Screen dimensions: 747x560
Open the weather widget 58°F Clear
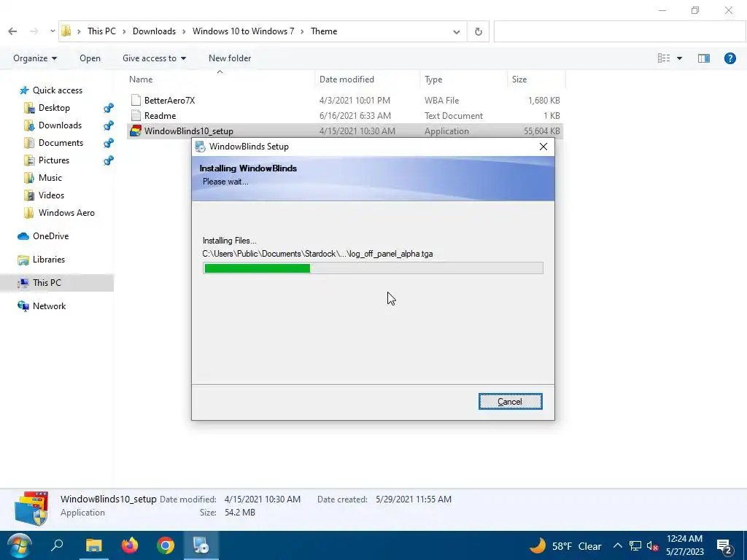coord(565,546)
